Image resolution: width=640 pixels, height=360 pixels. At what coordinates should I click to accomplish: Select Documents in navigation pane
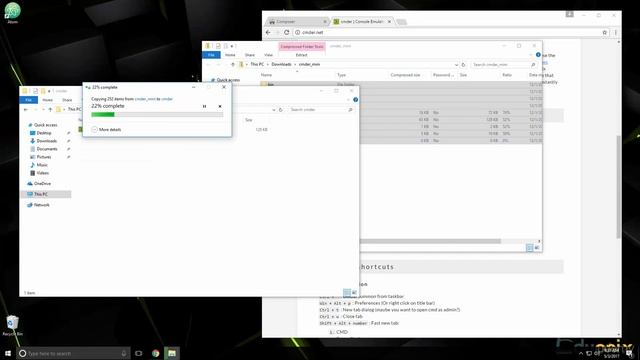(x=47, y=149)
